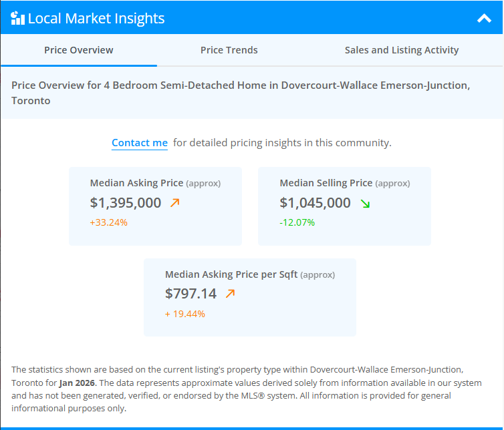Collapse the Local Market Insights panel
The image size is (504, 430).
coord(484,19)
